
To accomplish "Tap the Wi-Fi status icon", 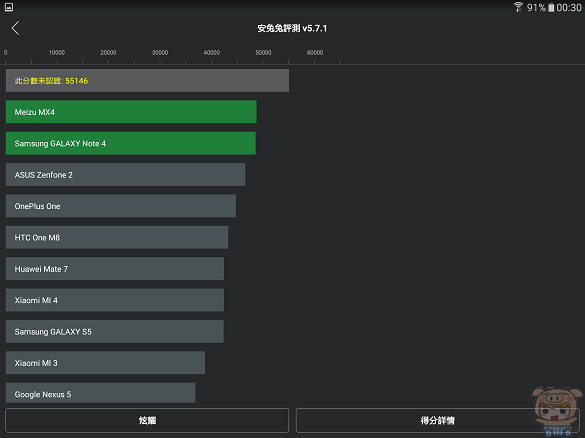I will click(518, 7).
